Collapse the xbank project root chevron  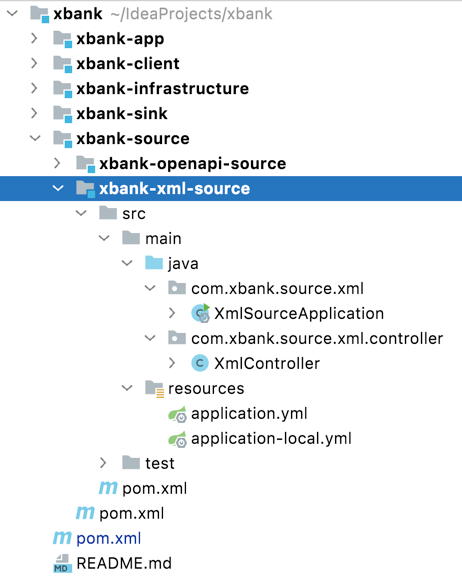pyautogui.click(x=12, y=14)
